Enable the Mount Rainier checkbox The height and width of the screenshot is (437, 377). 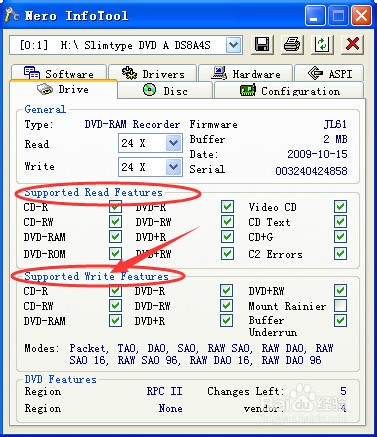pyautogui.click(x=340, y=306)
